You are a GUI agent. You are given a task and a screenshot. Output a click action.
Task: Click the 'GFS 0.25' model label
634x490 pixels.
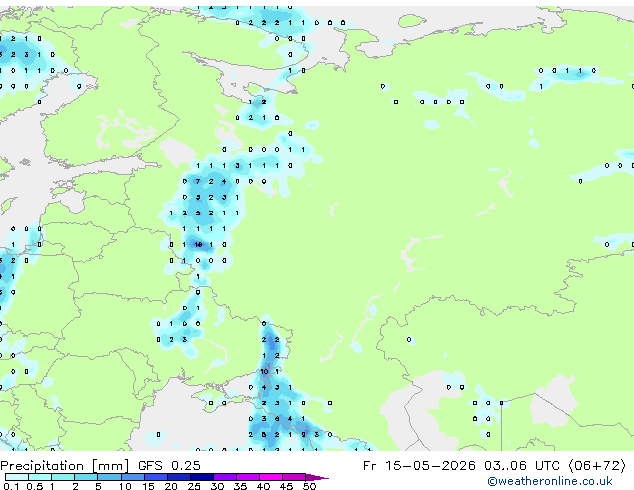coord(169,466)
